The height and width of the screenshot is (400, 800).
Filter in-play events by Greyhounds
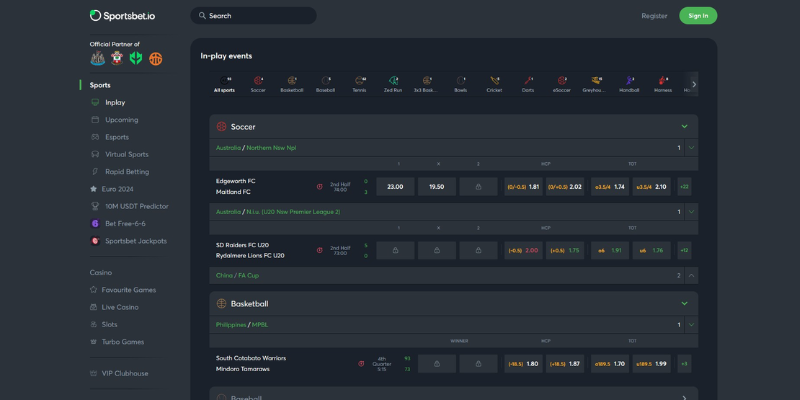coord(595,84)
